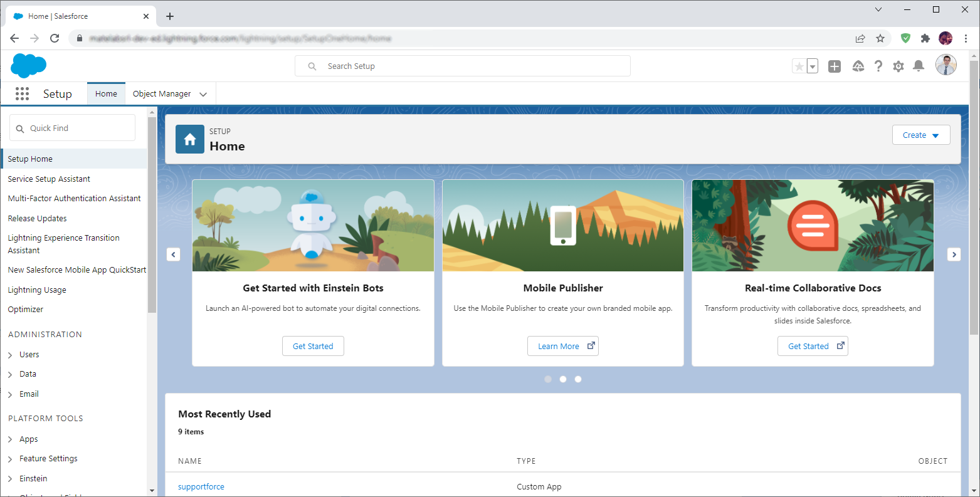
Task: Open the Create dropdown button
Action: coord(920,135)
